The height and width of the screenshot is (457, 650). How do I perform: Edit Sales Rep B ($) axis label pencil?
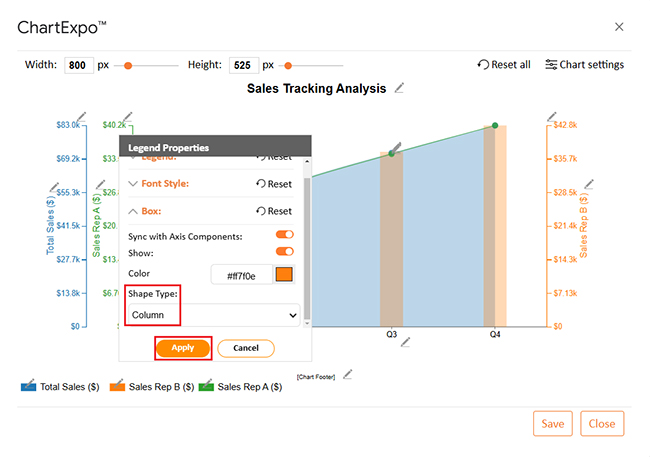(x=589, y=184)
